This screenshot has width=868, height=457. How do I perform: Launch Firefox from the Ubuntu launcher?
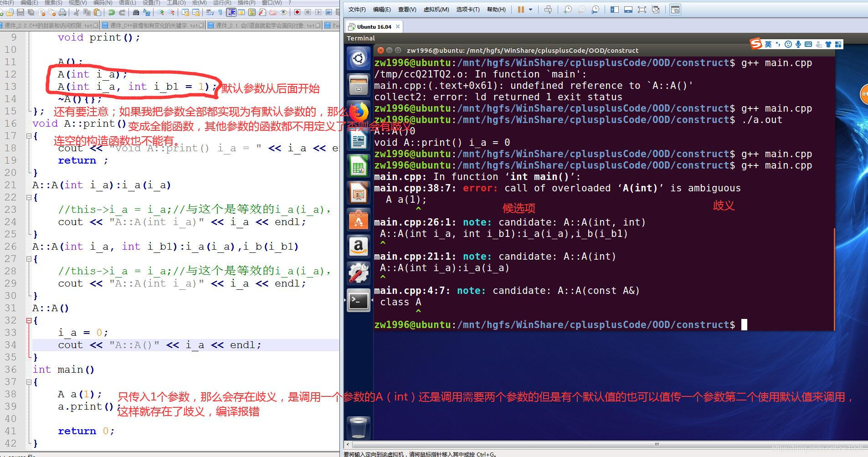click(x=359, y=112)
